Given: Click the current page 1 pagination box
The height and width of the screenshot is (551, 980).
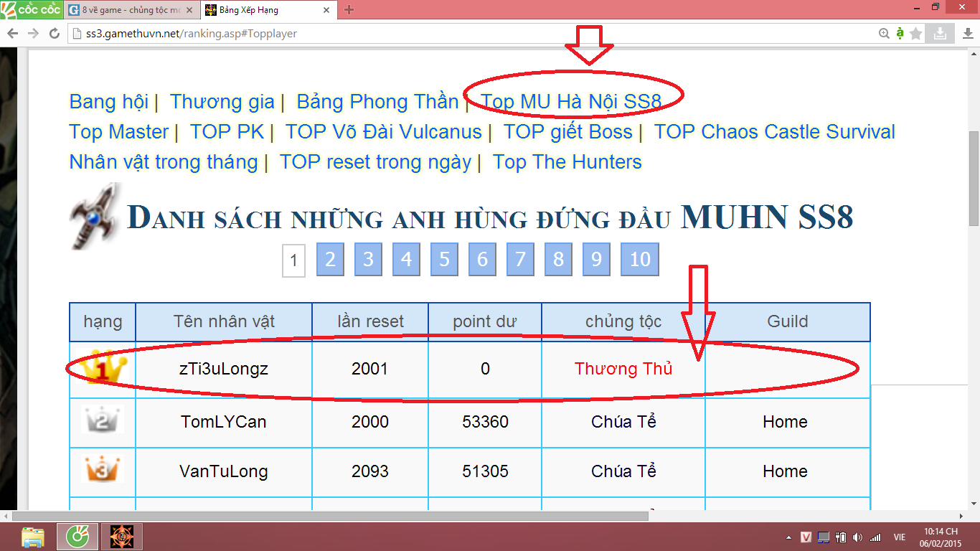Looking at the screenshot, I should point(293,260).
